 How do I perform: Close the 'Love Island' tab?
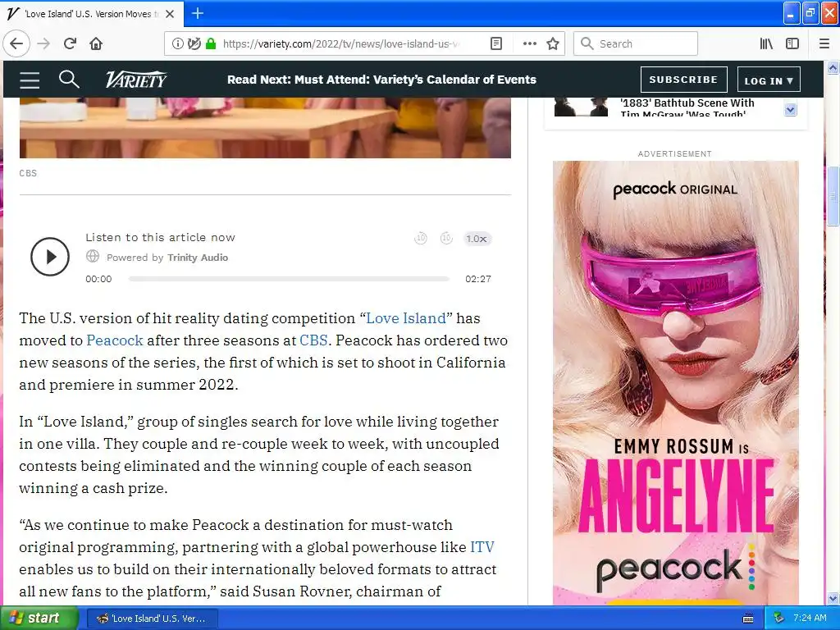click(170, 14)
